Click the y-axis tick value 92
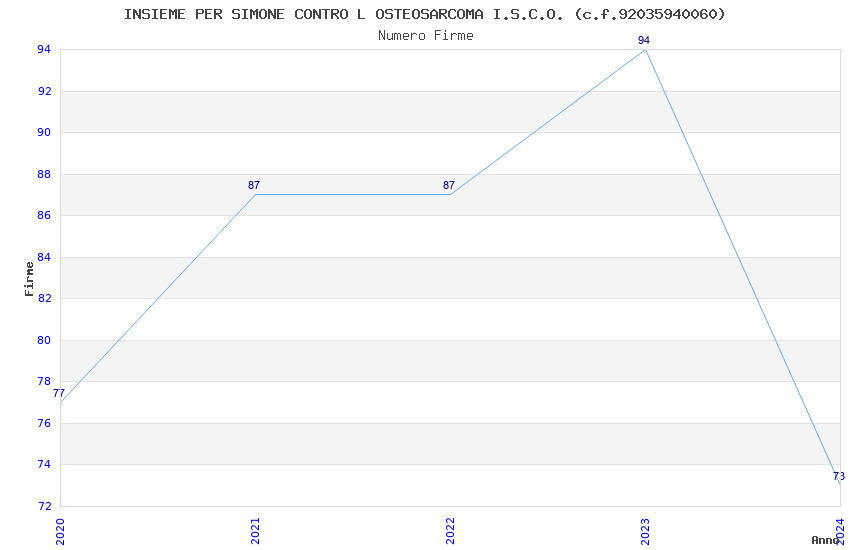 pyautogui.click(x=44, y=91)
